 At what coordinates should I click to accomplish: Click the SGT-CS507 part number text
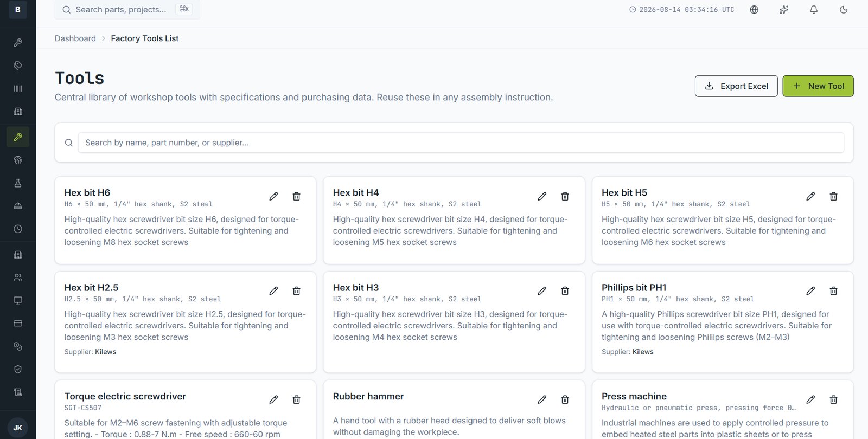click(83, 408)
